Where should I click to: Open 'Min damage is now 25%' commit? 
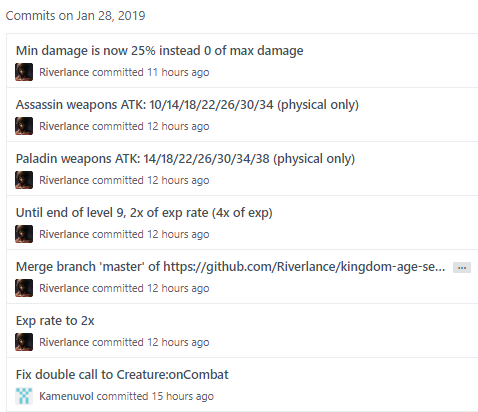pyautogui.click(x=160, y=51)
